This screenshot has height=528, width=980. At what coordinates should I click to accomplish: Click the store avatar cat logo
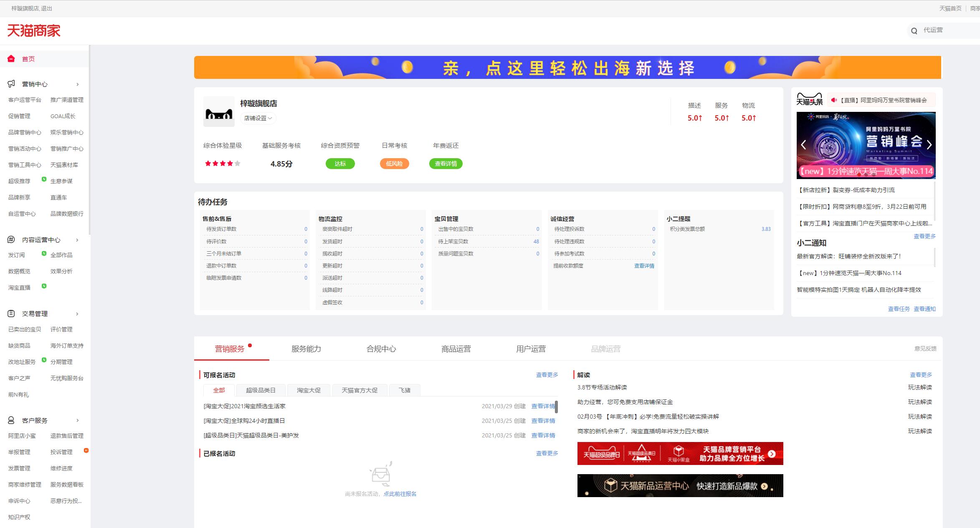pyautogui.click(x=219, y=111)
